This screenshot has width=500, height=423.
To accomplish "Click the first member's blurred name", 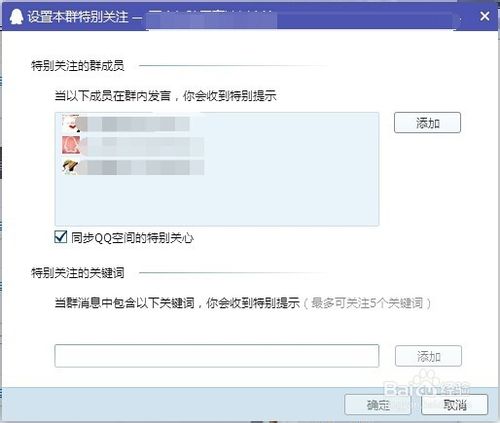I will coord(133,124).
